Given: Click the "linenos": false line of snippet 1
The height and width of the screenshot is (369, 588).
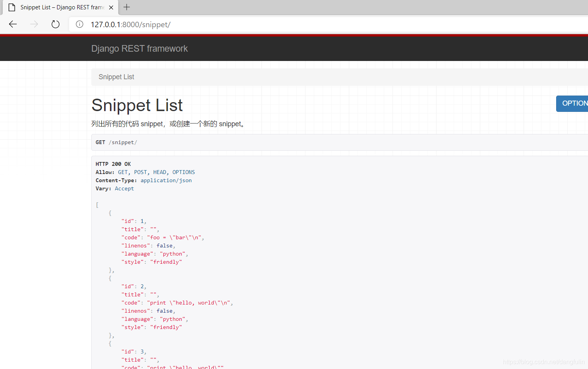Looking at the screenshot, I should click(x=148, y=245).
